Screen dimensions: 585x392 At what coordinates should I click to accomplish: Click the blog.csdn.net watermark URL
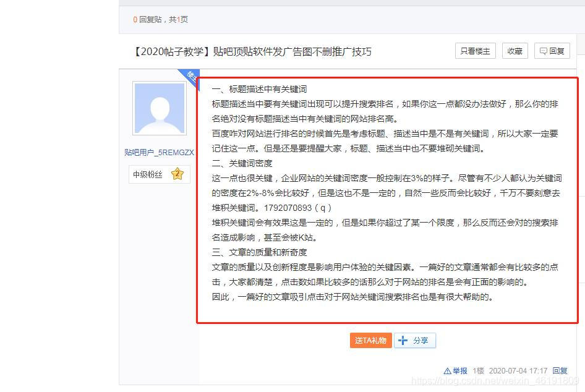(x=495, y=381)
